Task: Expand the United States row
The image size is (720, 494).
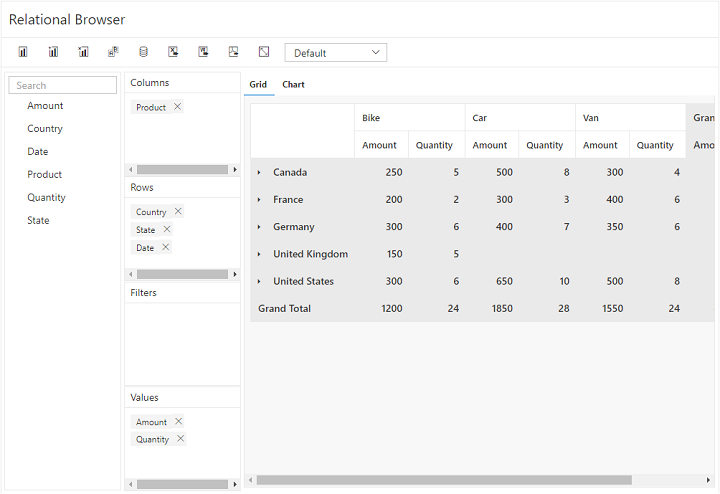Action: [259, 282]
